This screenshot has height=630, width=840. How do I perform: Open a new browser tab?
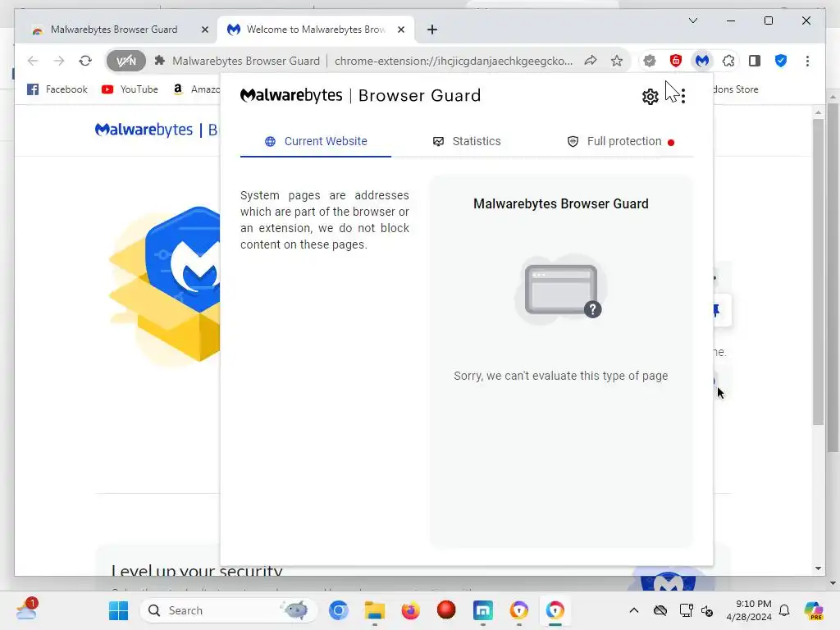431,30
